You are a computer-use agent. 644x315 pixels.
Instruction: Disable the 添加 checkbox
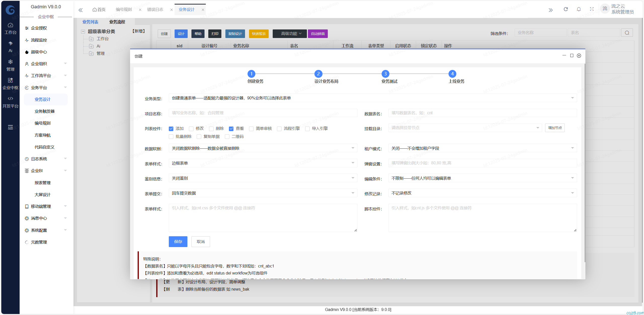click(x=171, y=129)
